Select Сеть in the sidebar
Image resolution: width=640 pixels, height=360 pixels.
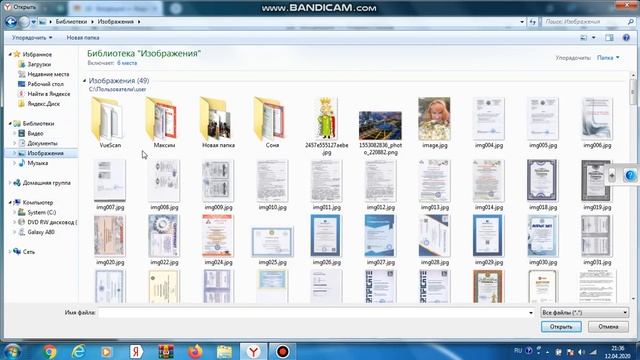28,252
